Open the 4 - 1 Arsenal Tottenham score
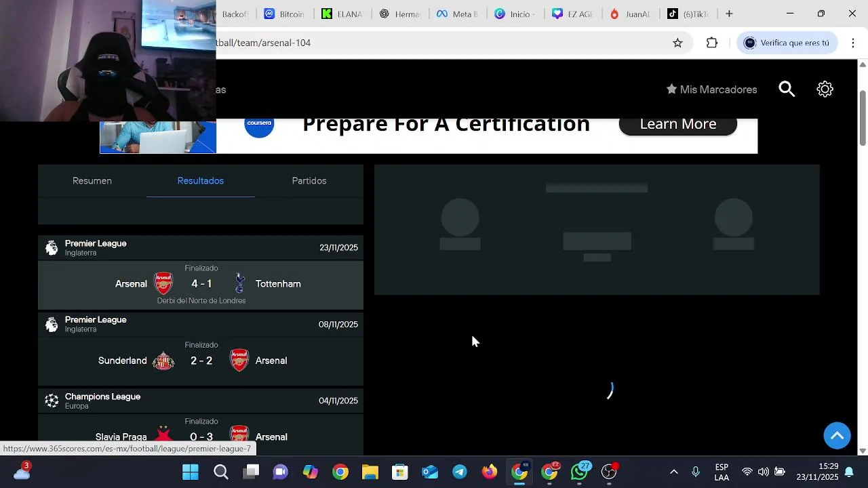 click(201, 284)
